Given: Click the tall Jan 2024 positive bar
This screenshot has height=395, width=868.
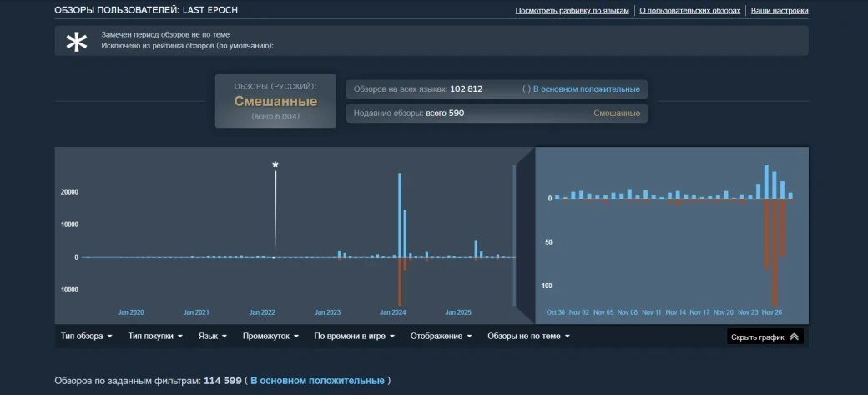Looking at the screenshot, I should [x=400, y=215].
